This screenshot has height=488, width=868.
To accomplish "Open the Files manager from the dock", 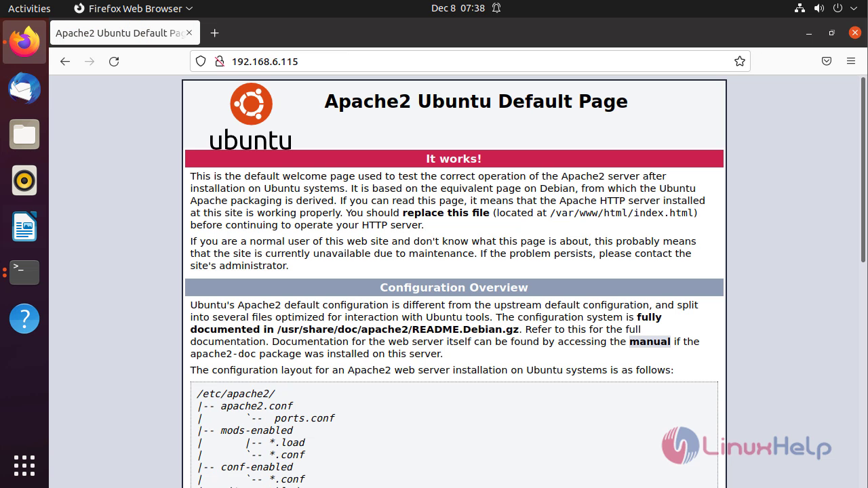I will (x=24, y=134).
